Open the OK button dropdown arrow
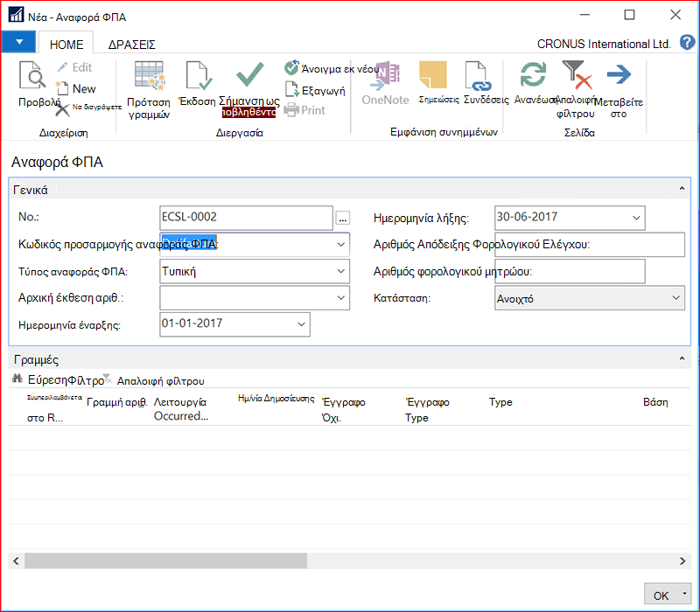 point(684,594)
